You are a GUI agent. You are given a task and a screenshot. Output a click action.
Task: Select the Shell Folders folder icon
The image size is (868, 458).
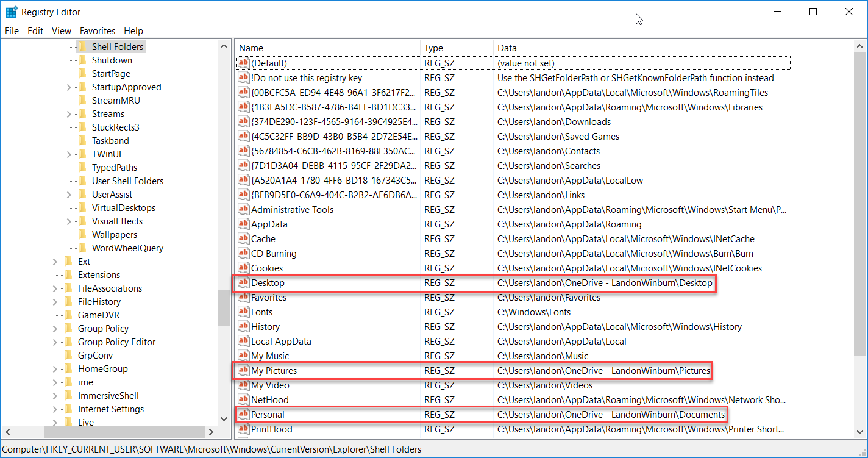(82, 46)
